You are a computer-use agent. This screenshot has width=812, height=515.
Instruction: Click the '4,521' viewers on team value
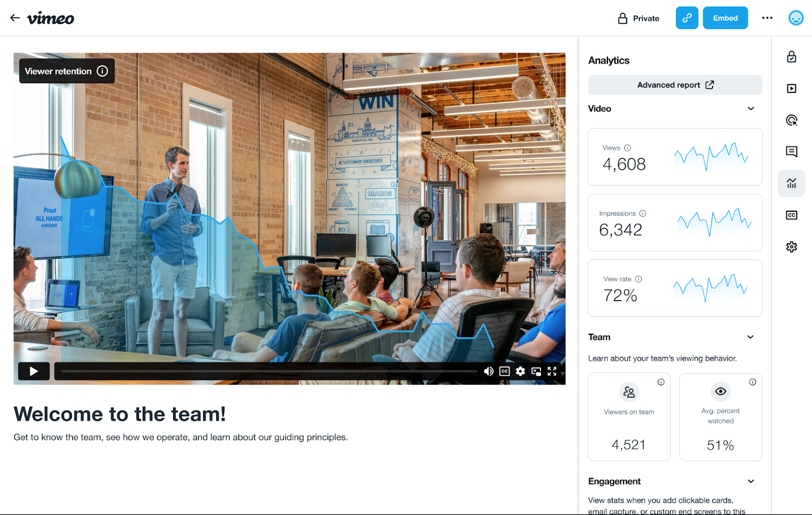[x=629, y=445]
